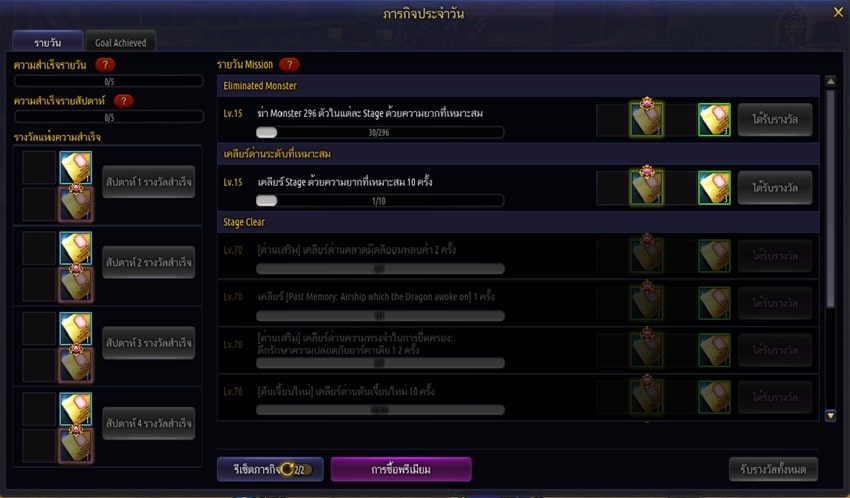This screenshot has height=498, width=850.
Task: Open the help icon next to ความสำเร็จรายสัปดาห์
Action: [x=124, y=101]
